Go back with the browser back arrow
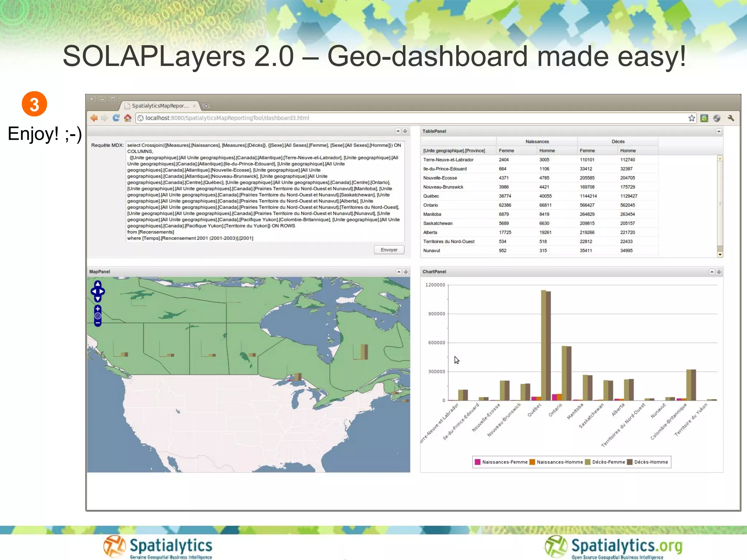Screen dimensions: 747x560 [94, 118]
